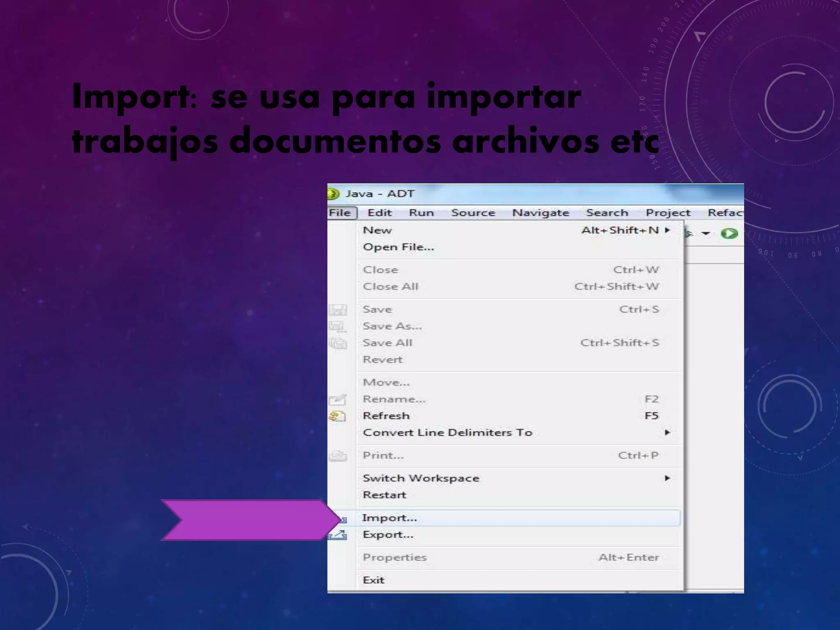Click Restart in the File menu
The image size is (840, 630).
pyautogui.click(x=519, y=495)
